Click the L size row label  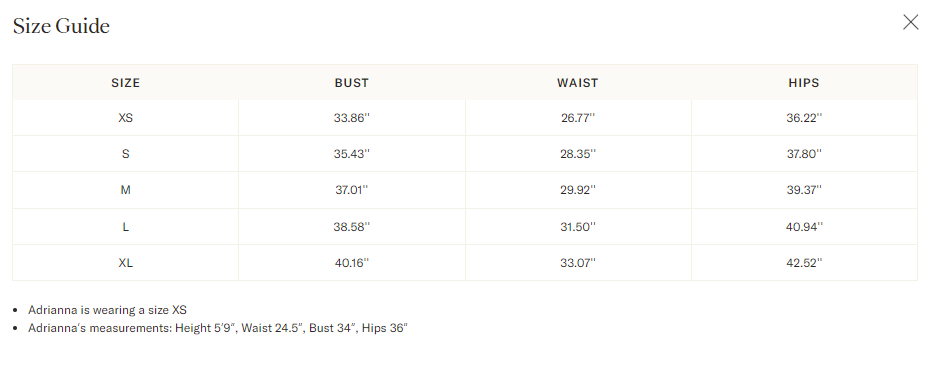[125, 227]
